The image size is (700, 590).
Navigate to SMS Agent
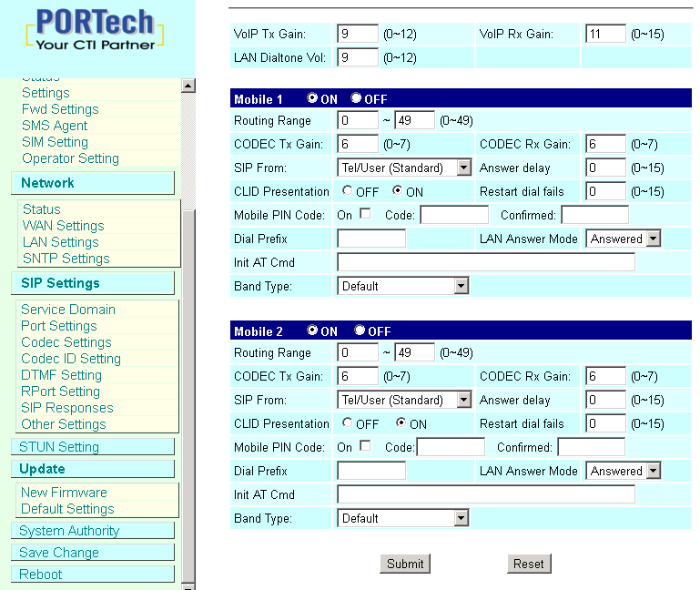[55, 126]
